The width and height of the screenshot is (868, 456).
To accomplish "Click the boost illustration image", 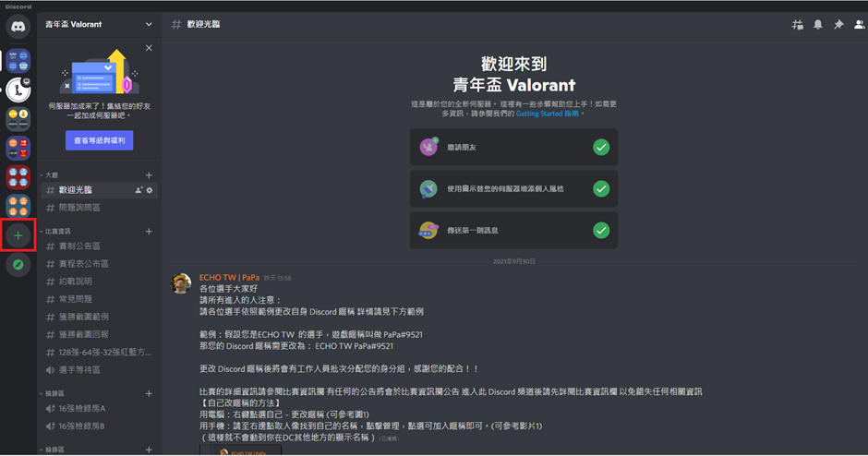I will [100, 72].
